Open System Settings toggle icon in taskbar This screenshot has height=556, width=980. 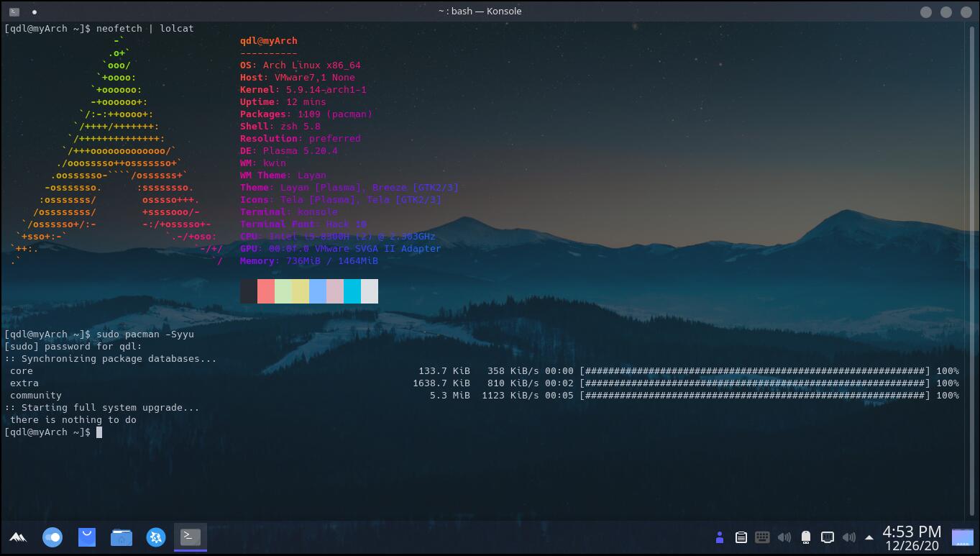(x=52, y=537)
